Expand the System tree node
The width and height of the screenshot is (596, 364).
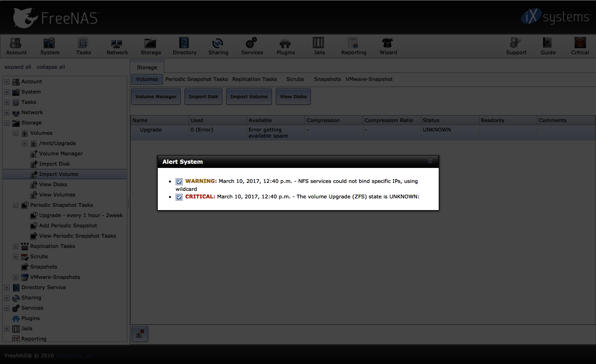click(x=7, y=92)
